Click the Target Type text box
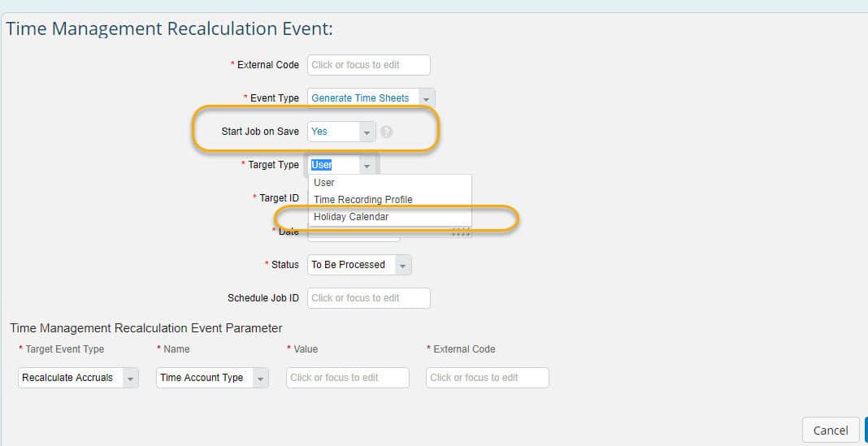This screenshot has height=446, width=868. 332,165
